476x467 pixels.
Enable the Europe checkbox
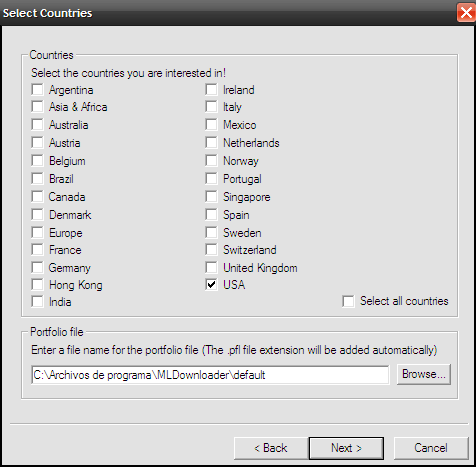click(37, 232)
